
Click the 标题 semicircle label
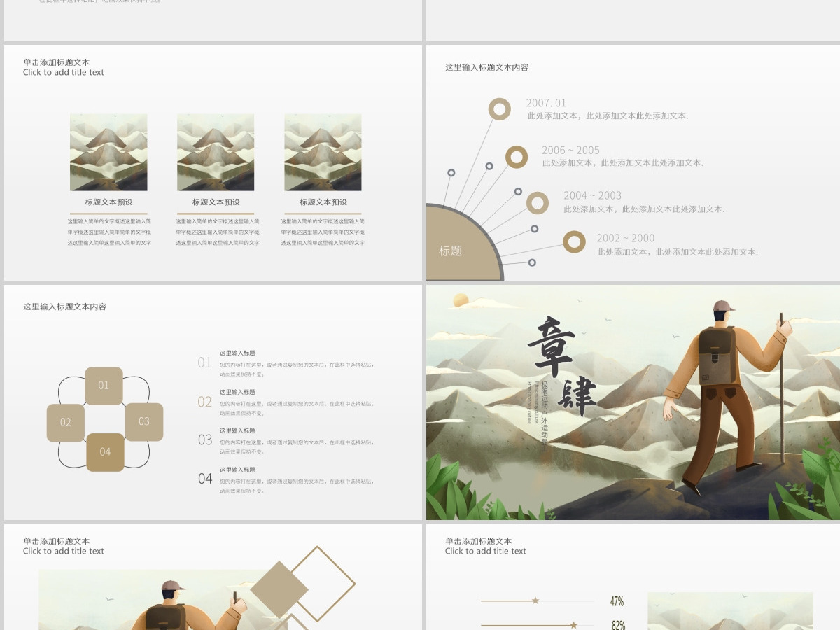(x=450, y=251)
